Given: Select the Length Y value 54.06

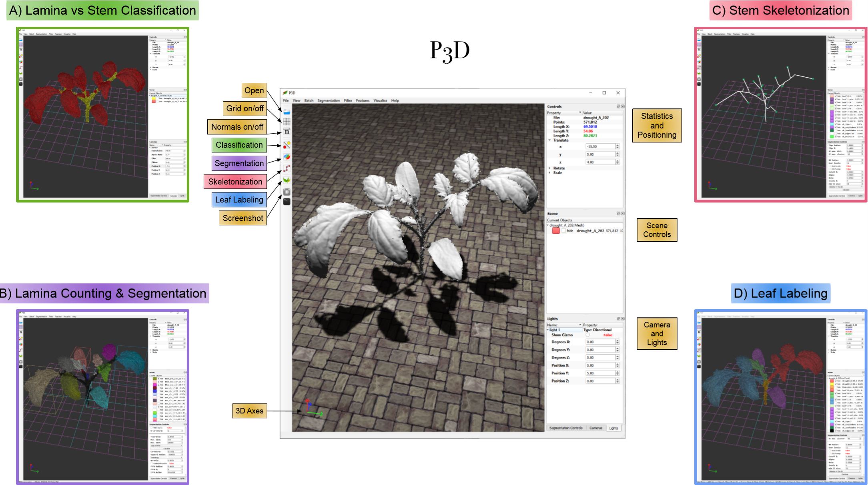Looking at the screenshot, I should pos(588,131).
